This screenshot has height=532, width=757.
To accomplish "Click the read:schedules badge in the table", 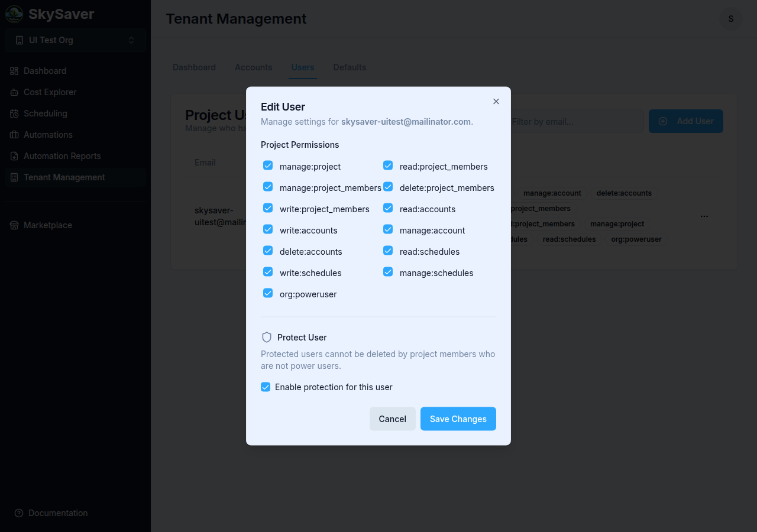I will [570, 239].
